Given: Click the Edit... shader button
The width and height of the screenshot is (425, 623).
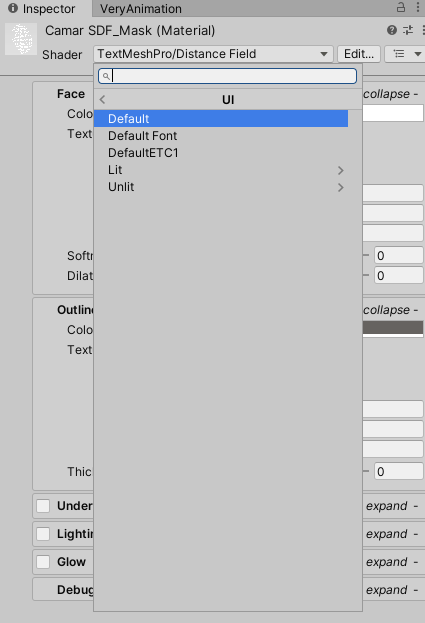Looking at the screenshot, I should [x=359, y=54].
